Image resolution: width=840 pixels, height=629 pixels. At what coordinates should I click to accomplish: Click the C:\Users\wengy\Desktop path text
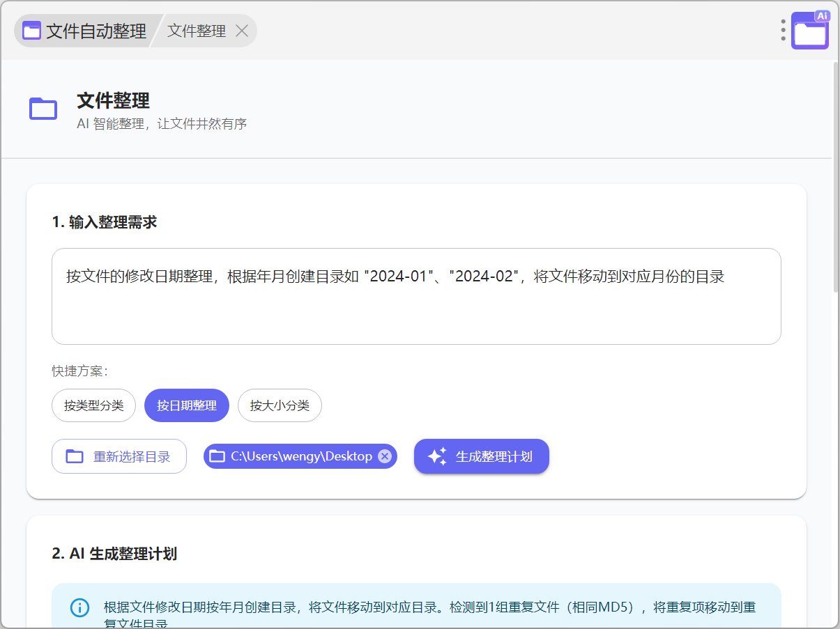(302, 456)
